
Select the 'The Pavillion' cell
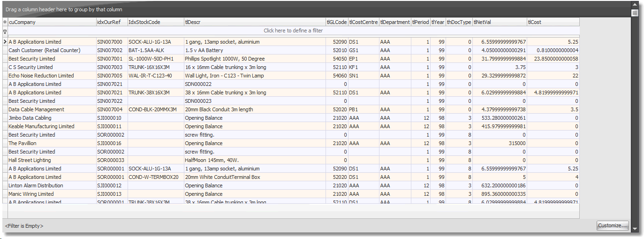(x=52, y=143)
